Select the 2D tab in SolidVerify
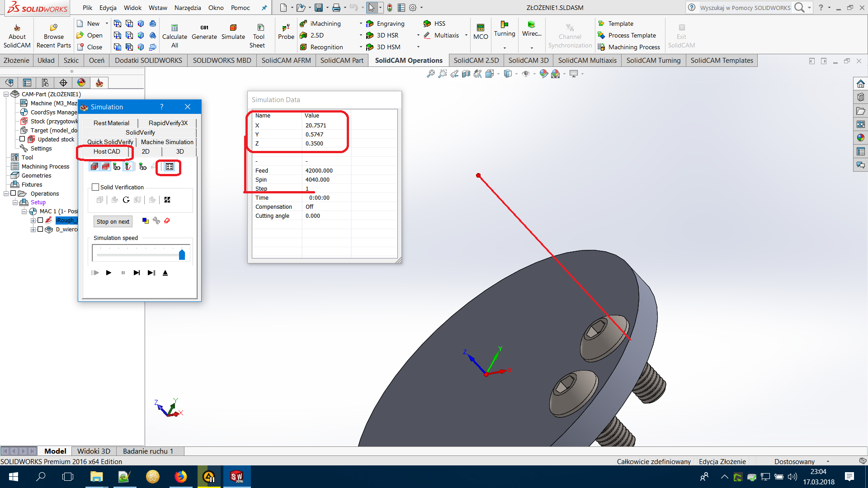Viewport: 868px width, 488px height. 146,151
